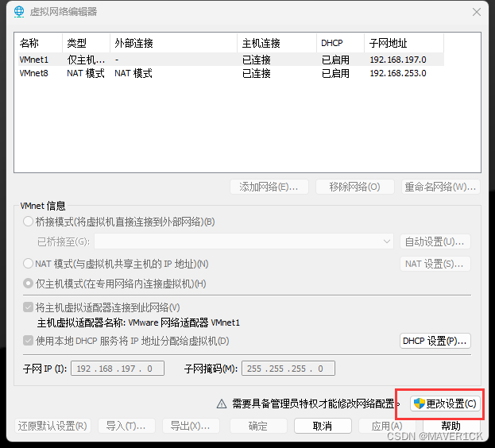The width and height of the screenshot is (495, 448).
Task: Select bridged mode radio button
Action: pos(28,222)
